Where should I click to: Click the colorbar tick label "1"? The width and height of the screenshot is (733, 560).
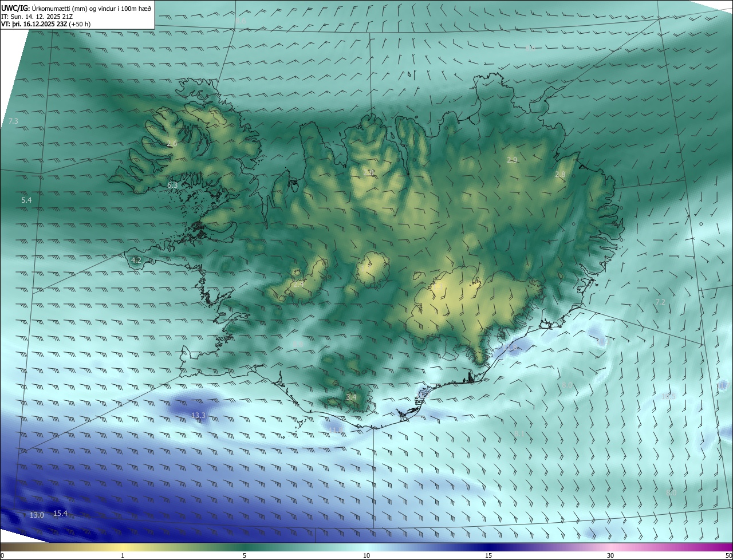click(123, 555)
